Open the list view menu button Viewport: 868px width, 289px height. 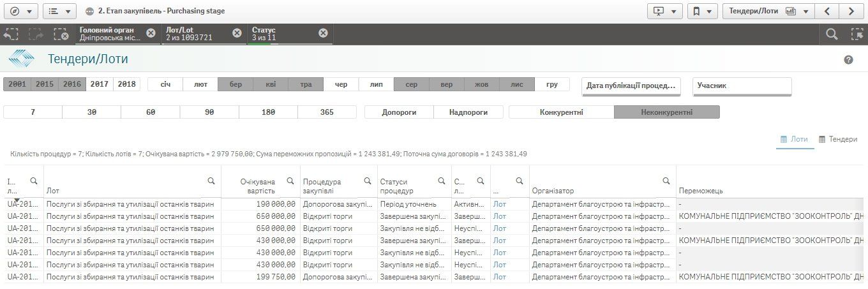point(60,11)
